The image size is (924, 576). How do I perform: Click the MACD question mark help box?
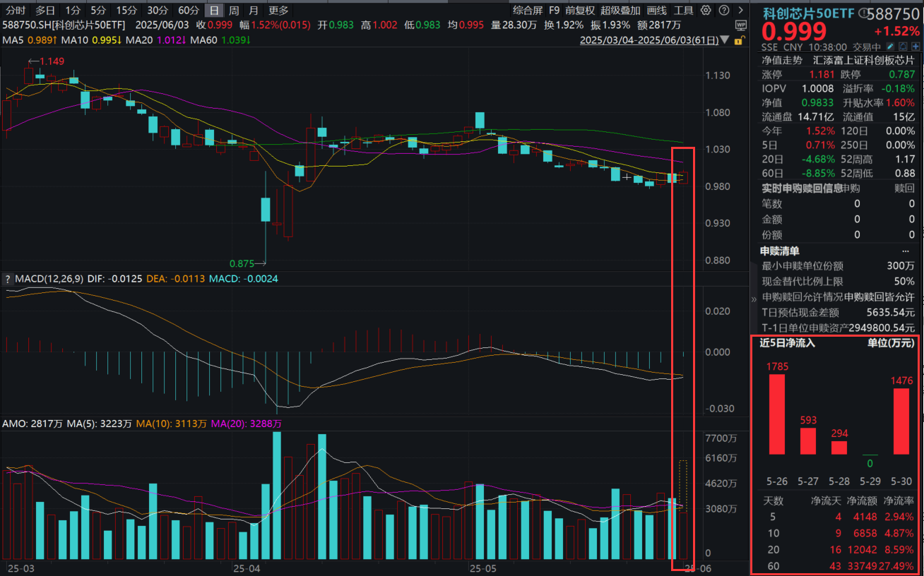[7, 279]
